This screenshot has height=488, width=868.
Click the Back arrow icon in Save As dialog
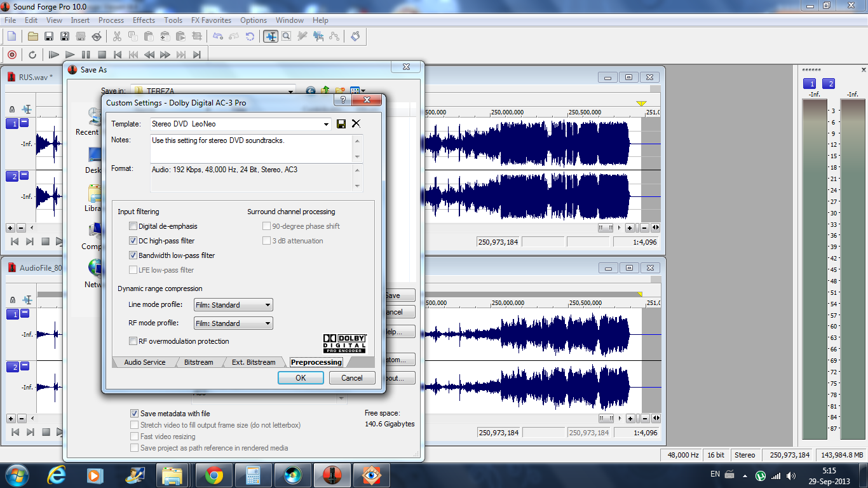click(x=311, y=91)
